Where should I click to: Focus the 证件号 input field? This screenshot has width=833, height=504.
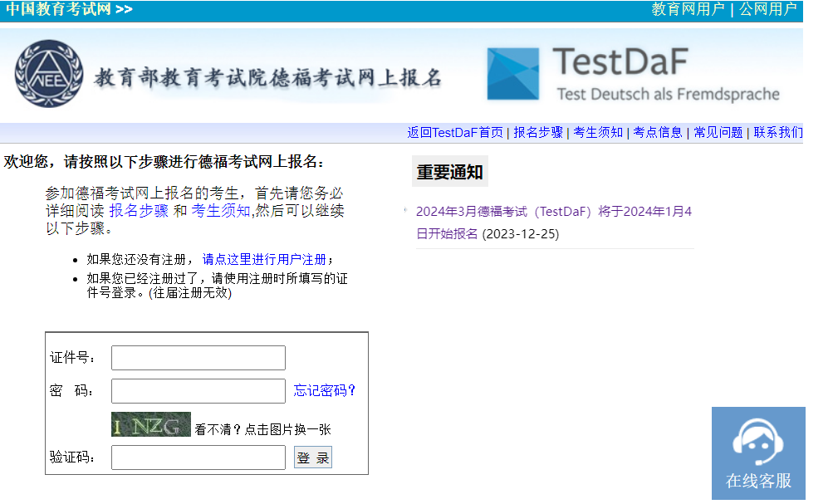tap(198, 358)
